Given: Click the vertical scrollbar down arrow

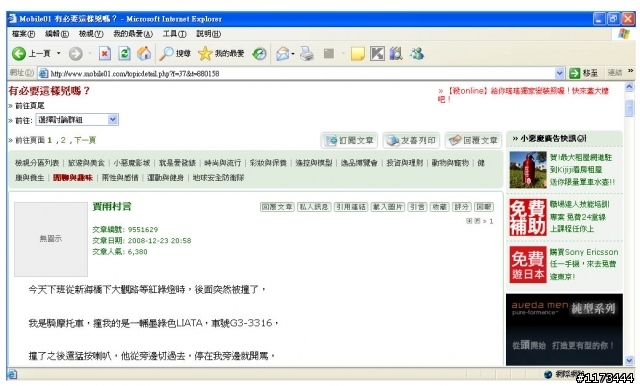Looking at the screenshot, I should click(x=629, y=361).
